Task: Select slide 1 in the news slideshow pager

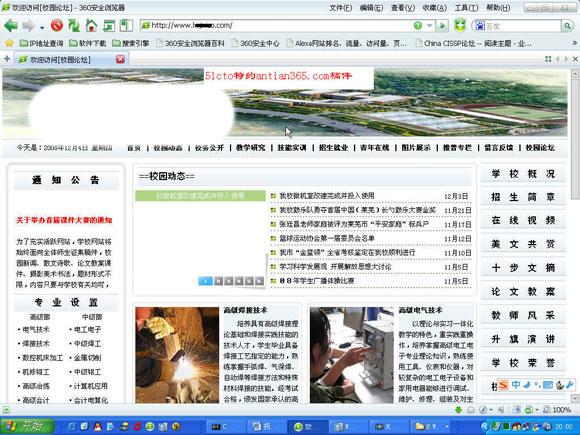Action: [x=205, y=281]
